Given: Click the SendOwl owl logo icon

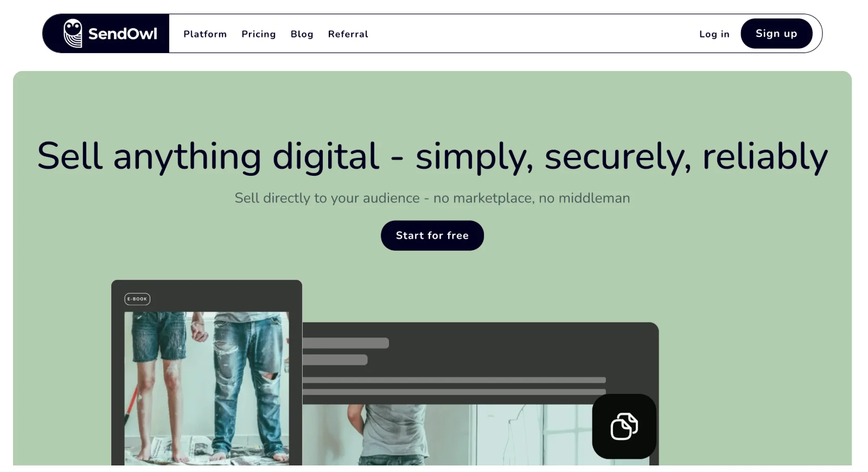Looking at the screenshot, I should (x=73, y=34).
